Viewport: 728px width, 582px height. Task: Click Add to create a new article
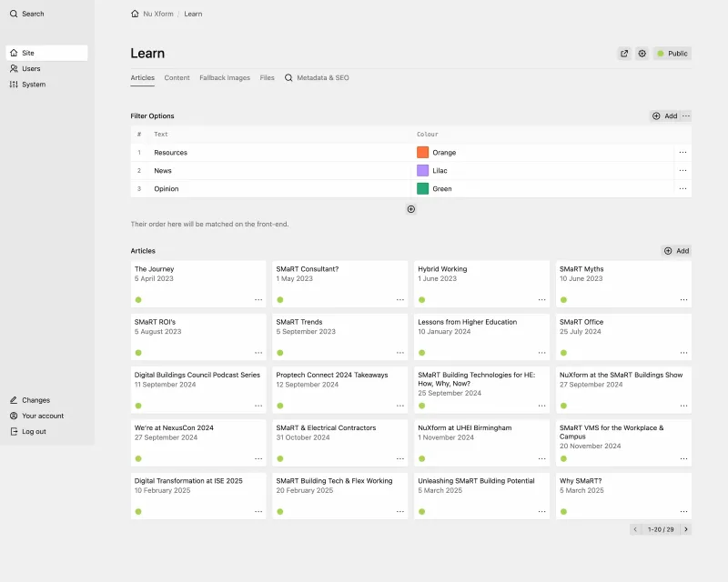[675, 251]
